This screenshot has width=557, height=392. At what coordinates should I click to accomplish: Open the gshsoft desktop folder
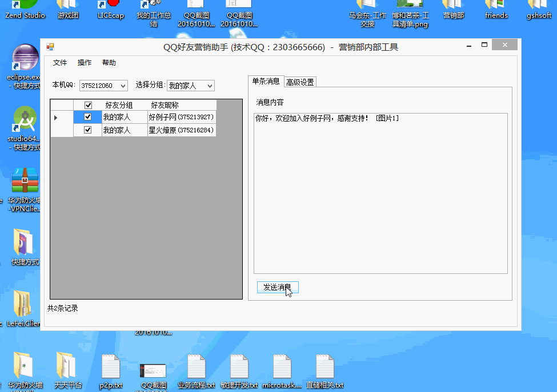[539, 10]
